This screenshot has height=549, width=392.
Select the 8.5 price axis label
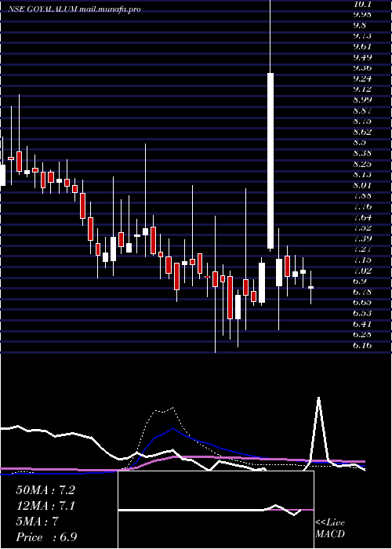[360, 143]
